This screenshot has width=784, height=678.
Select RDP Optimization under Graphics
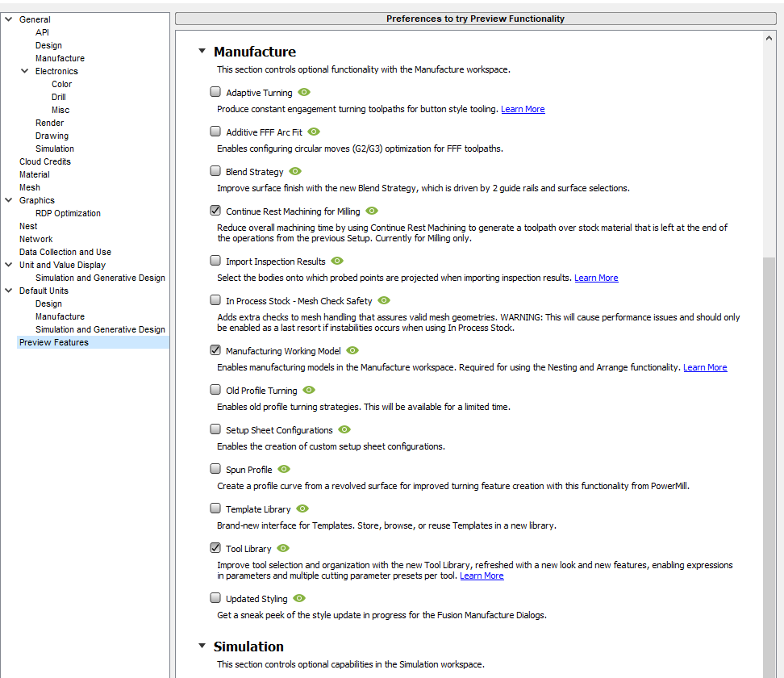(68, 214)
